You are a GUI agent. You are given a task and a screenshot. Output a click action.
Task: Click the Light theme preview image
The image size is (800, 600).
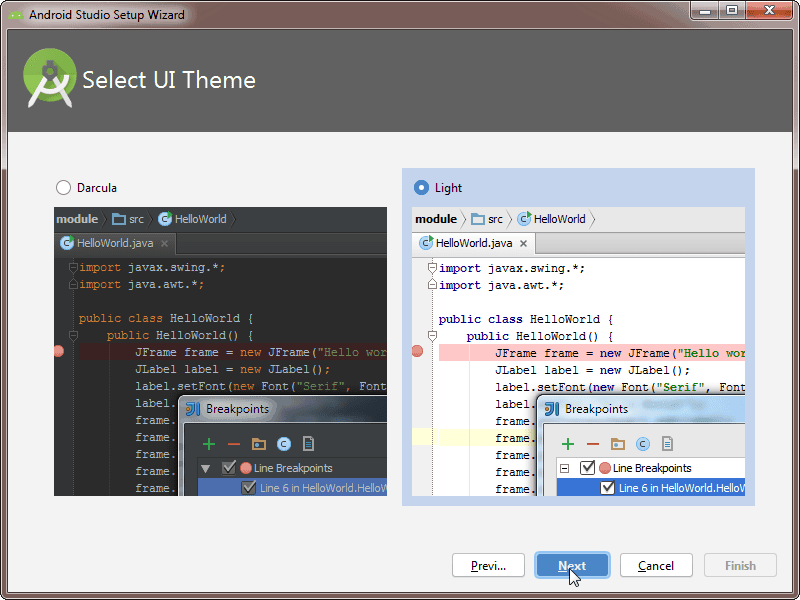click(x=578, y=351)
